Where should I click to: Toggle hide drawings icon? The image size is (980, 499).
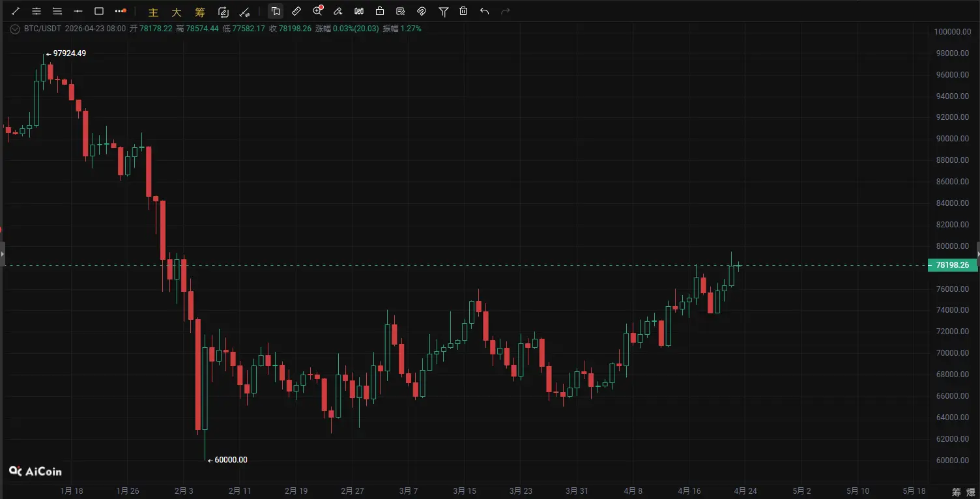coord(422,11)
